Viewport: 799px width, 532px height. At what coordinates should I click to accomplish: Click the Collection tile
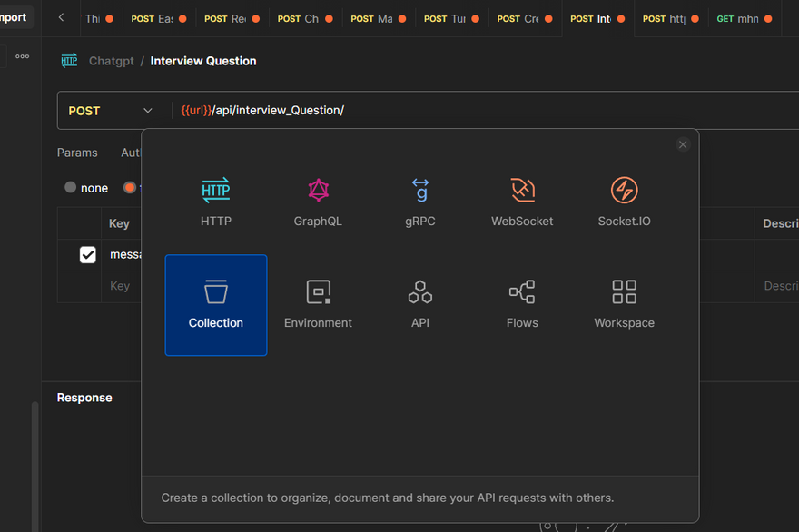[216, 305]
